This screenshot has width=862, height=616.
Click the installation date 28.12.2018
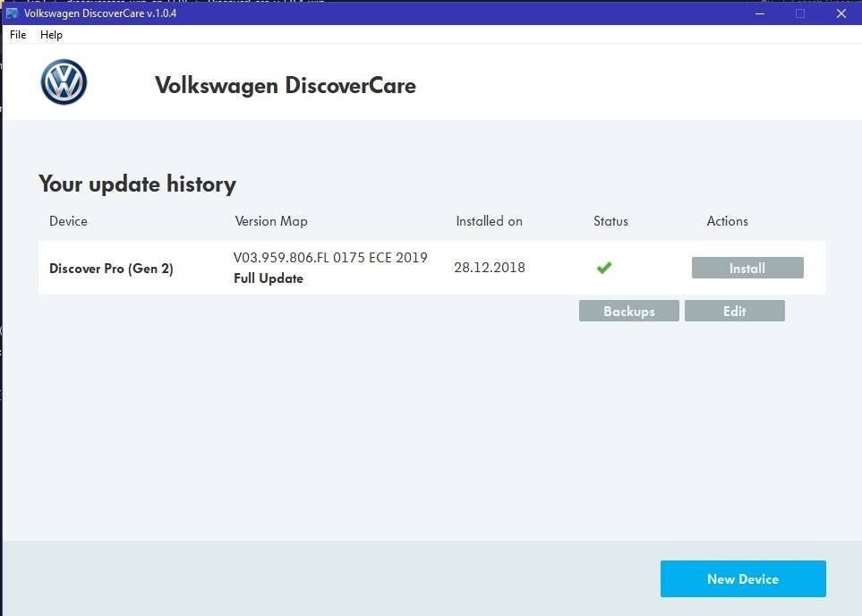tap(489, 267)
